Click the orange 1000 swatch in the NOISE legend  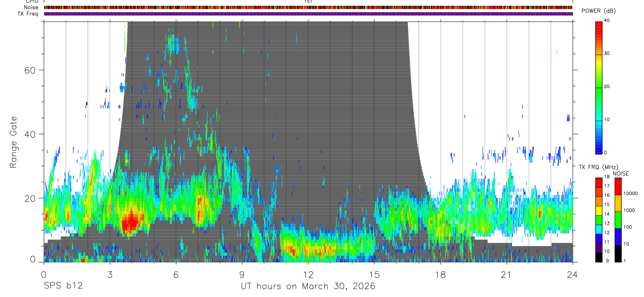[x=618, y=203]
